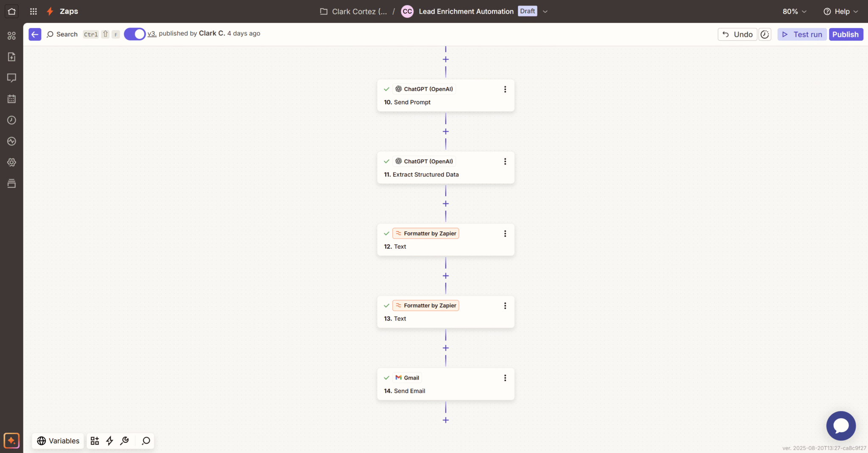The height and width of the screenshot is (453, 868).
Task: Click the AI copilot sparkle icon
Action: 11,441
